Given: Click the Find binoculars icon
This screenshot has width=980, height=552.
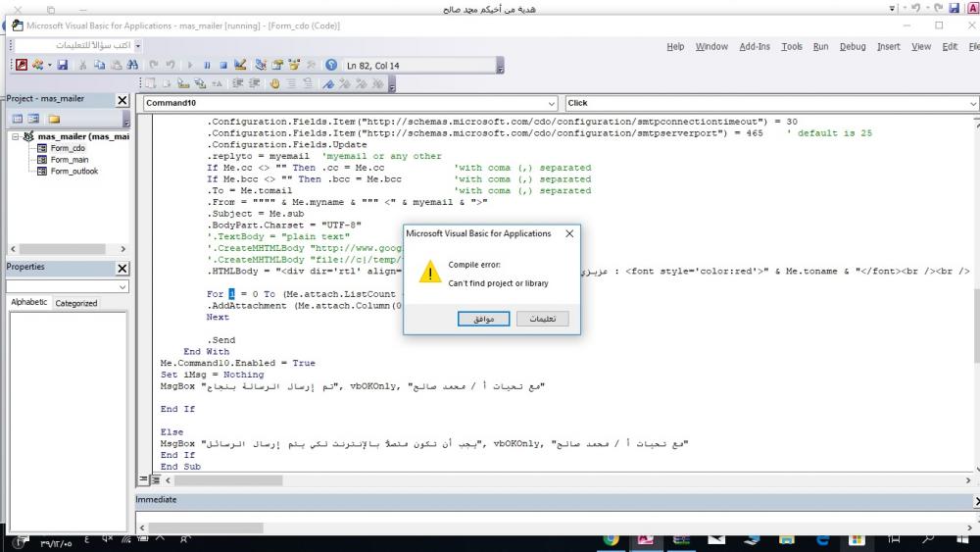Looking at the screenshot, I should click(131, 66).
